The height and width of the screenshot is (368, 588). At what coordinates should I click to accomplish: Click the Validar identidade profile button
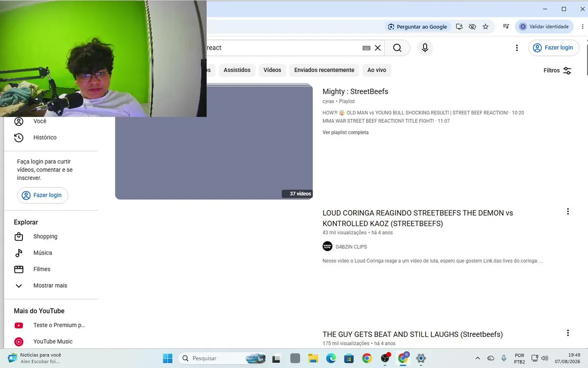(x=544, y=27)
